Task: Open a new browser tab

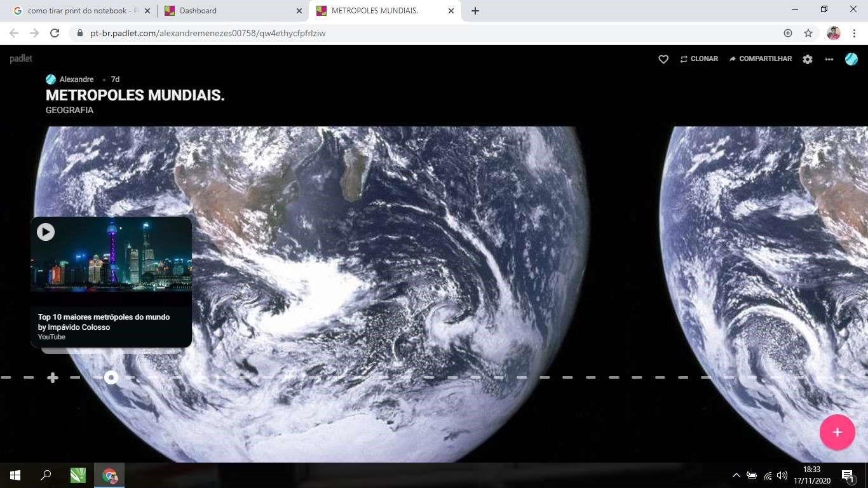Action: tap(475, 11)
